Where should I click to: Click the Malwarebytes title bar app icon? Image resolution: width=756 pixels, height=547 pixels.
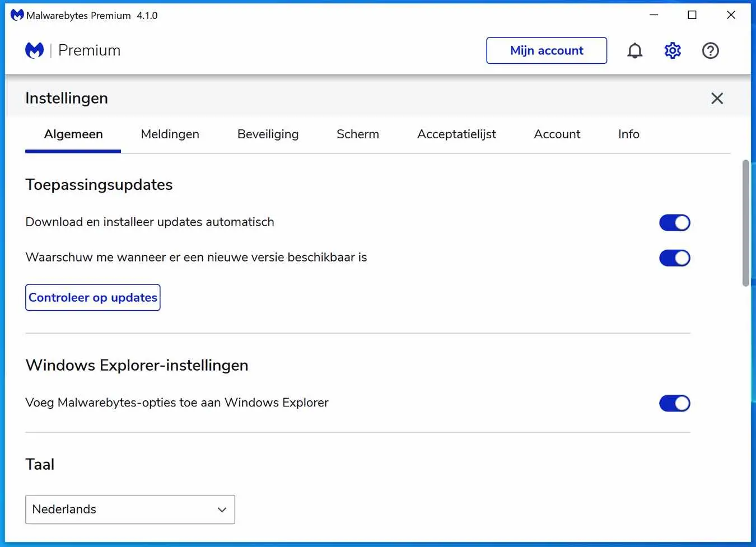(x=17, y=15)
